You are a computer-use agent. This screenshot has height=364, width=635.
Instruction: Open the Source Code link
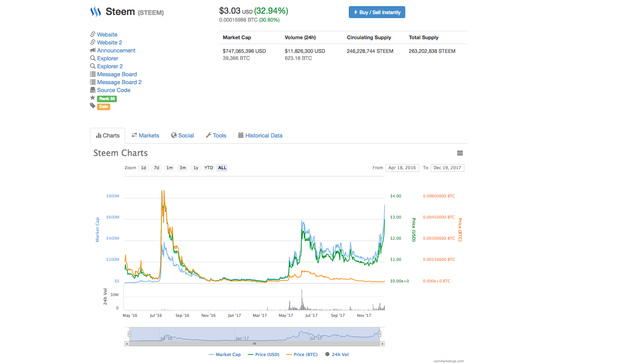(x=114, y=90)
